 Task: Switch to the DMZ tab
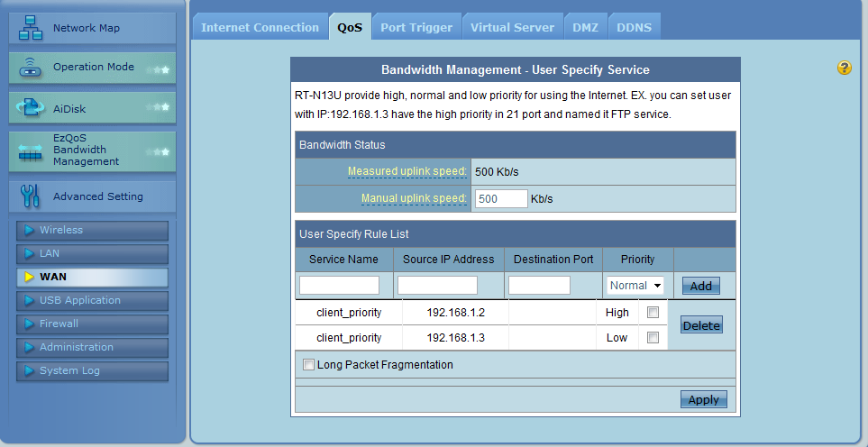tap(585, 27)
